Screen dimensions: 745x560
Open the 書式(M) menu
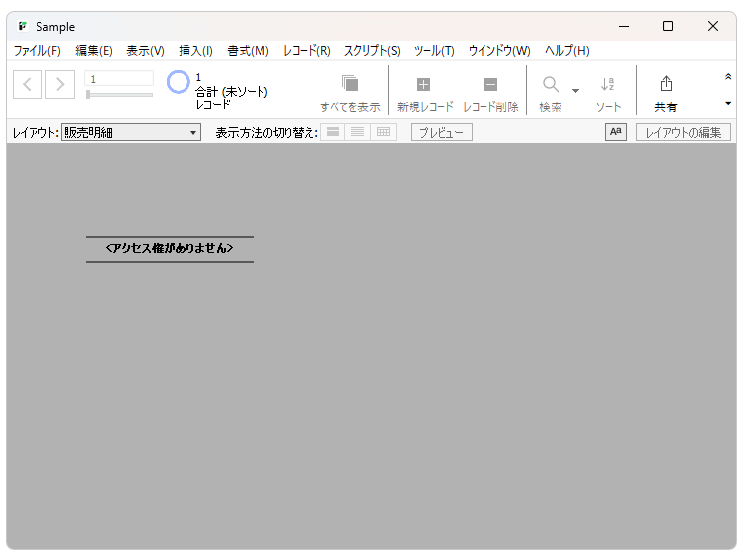(x=248, y=51)
